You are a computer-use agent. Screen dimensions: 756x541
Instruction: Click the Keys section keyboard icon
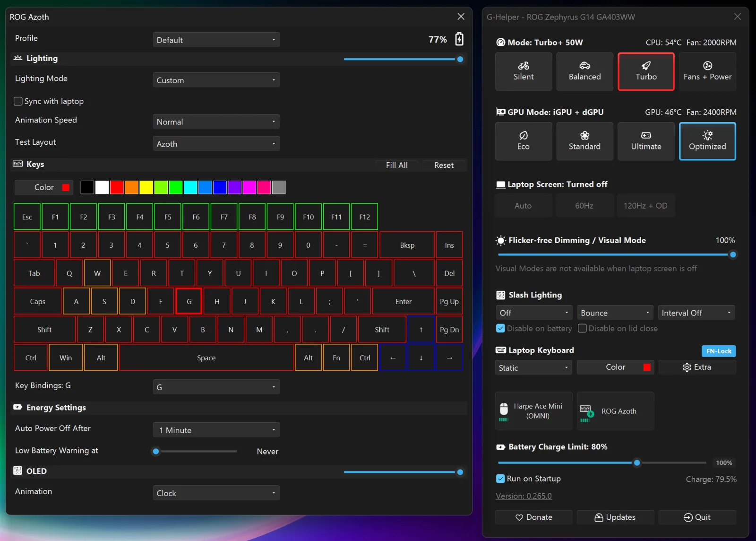click(18, 164)
